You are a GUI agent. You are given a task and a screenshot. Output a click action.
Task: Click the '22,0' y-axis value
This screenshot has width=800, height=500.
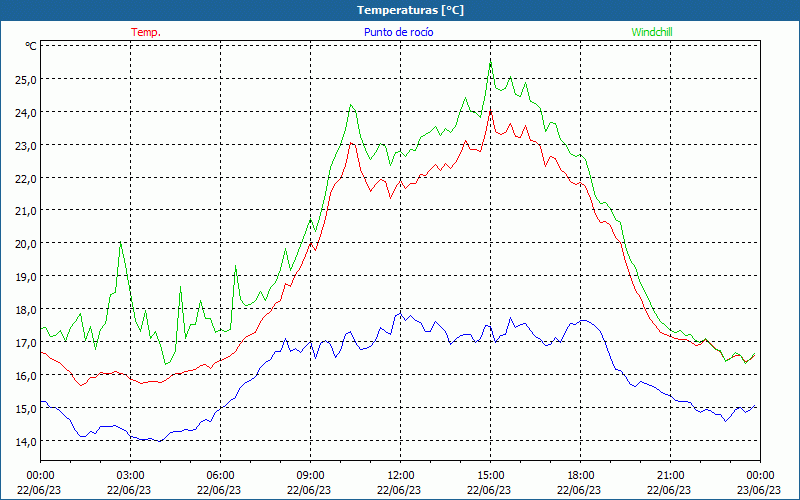click(x=28, y=179)
